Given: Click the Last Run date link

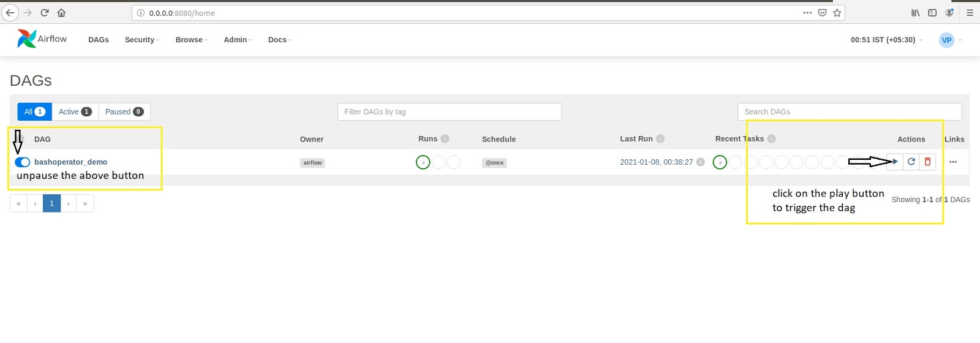Looking at the screenshot, I should coord(656,162).
